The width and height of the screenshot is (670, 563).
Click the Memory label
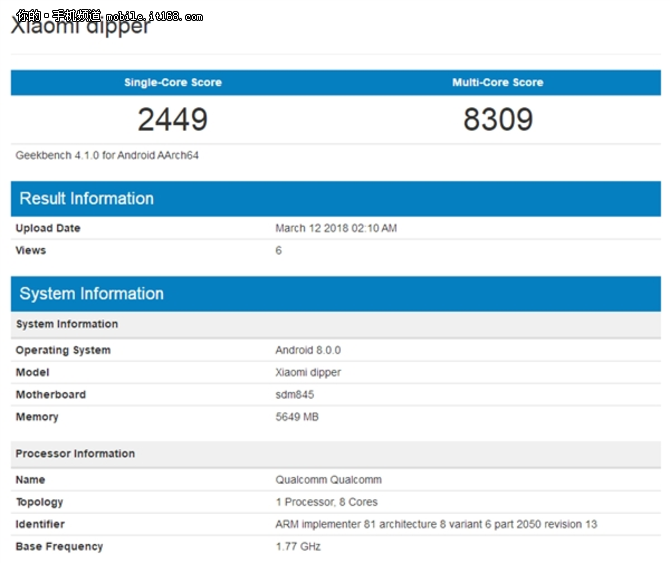click(37, 417)
